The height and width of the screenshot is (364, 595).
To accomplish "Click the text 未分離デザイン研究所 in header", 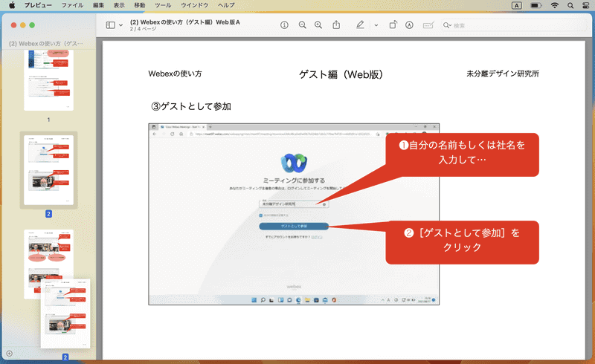I will click(x=503, y=74).
